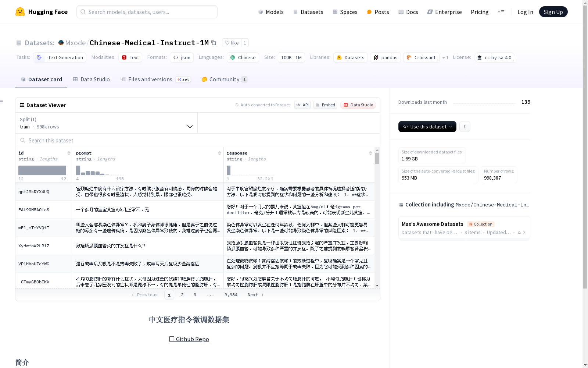
Task: Open the Files and versions tab
Action: point(155,79)
